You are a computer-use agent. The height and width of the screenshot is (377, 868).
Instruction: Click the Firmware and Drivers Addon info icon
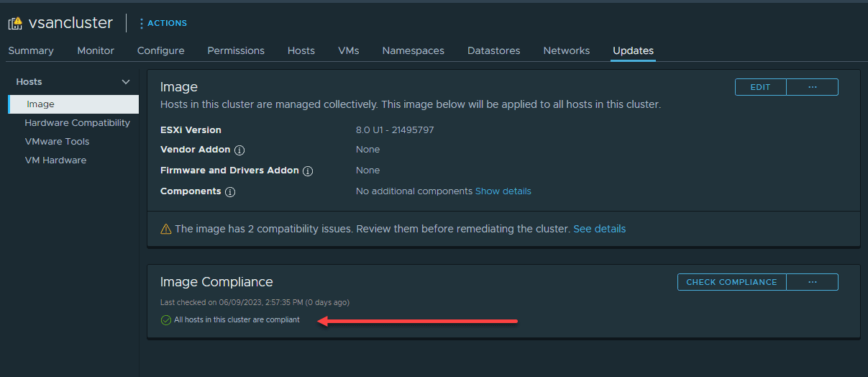(x=308, y=171)
